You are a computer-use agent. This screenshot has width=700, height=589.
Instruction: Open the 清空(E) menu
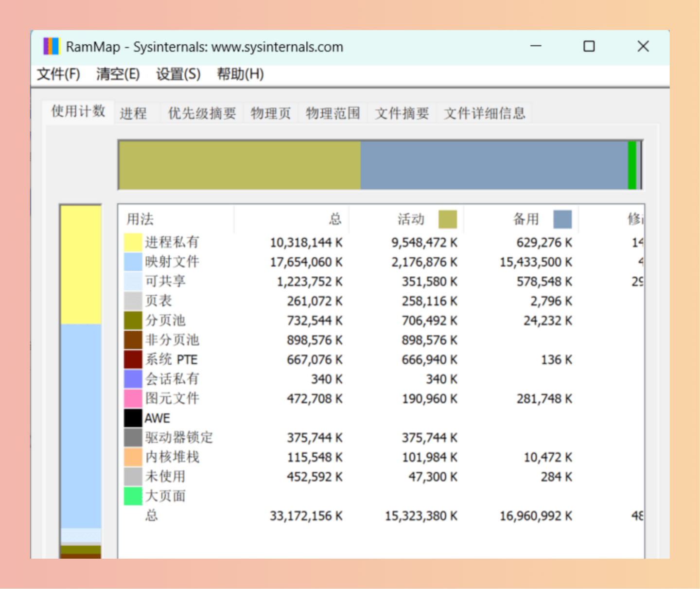[x=117, y=74]
